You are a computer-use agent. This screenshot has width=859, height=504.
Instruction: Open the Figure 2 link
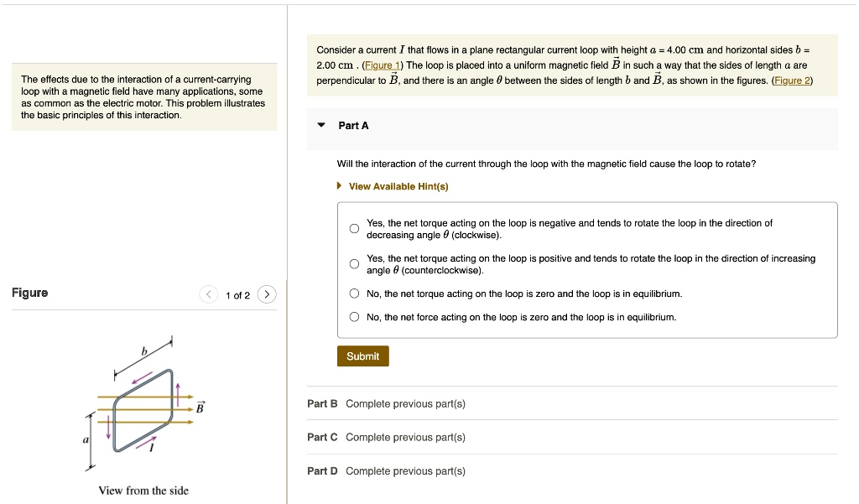point(792,81)
